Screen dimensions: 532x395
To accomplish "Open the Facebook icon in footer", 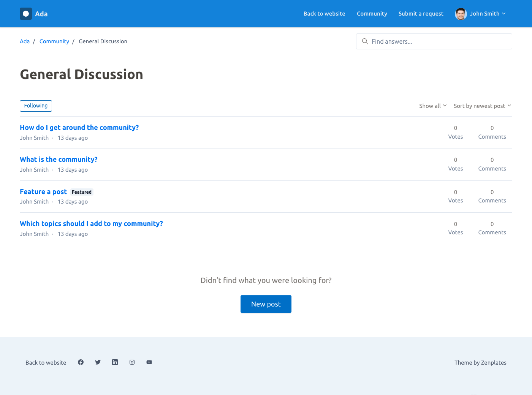I will 81,362.
